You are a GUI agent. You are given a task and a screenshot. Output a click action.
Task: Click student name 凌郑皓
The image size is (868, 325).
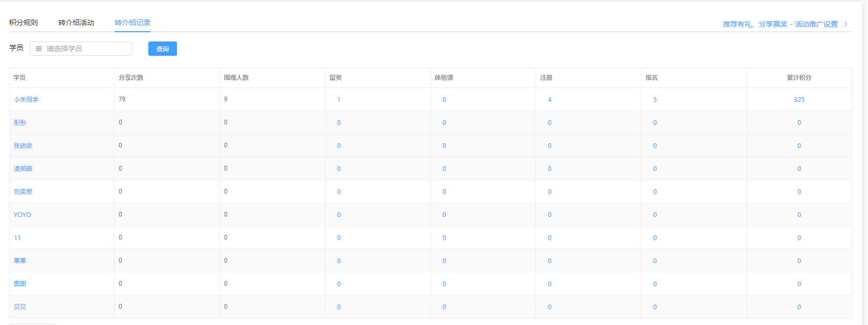23,169
